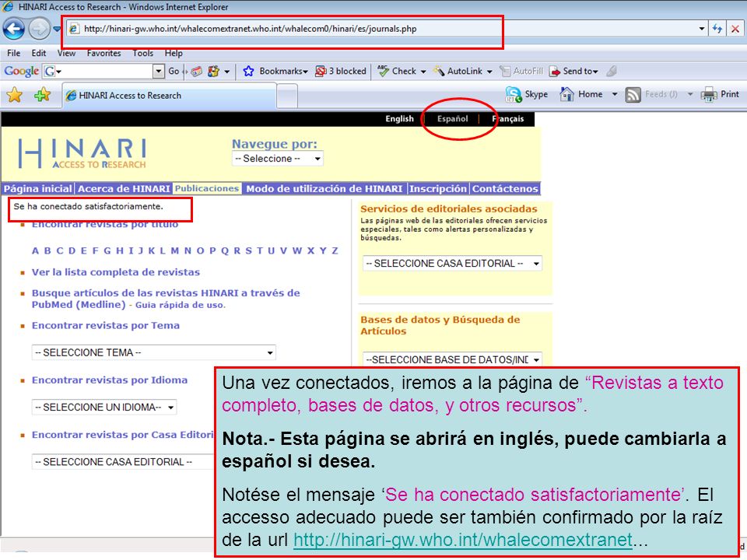Open the Guia rápida de uso link
This screenshot has height=560, width=747.
(180, 305)
